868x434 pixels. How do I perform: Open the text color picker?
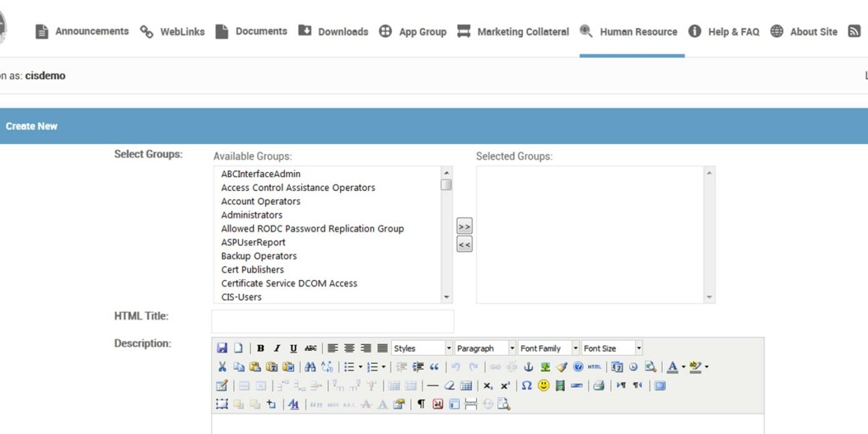pos(673,367)
